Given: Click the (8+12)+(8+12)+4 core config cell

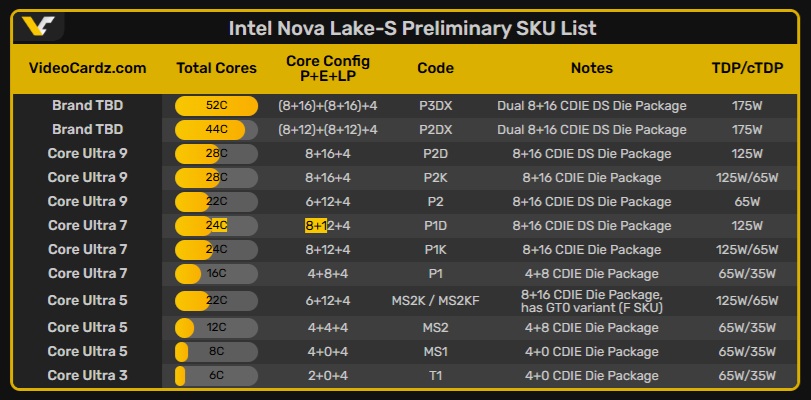Looking at the screenshot, I should (328, 130).
